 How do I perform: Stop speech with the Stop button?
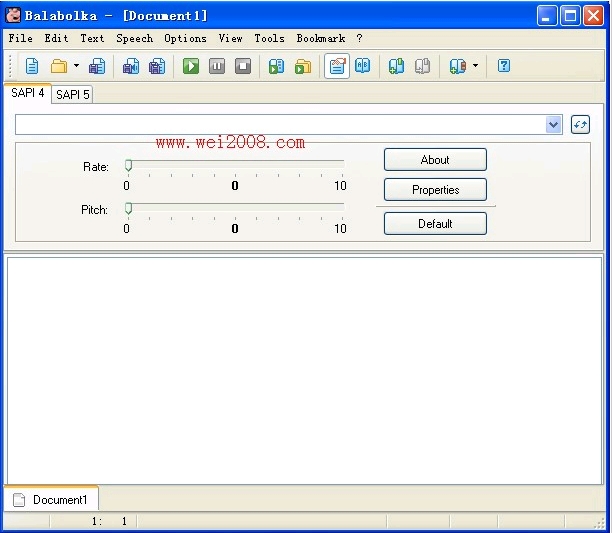(243, 66)
